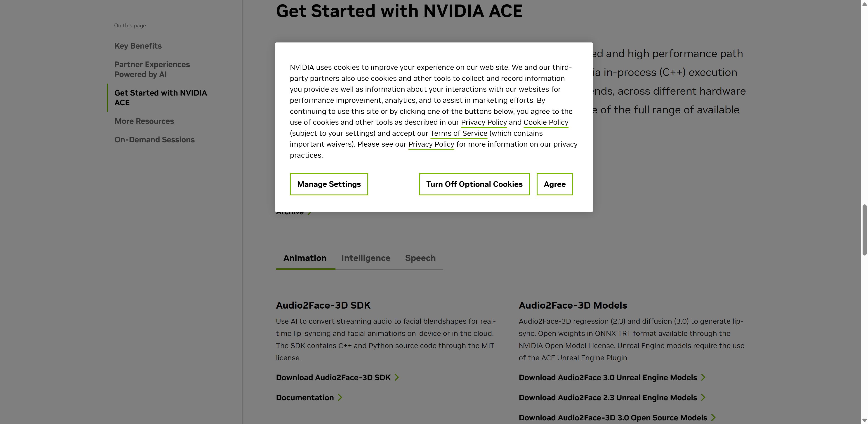Open the Terms of Service link
This screenshot has width=868, height=424.
(459, 133)
